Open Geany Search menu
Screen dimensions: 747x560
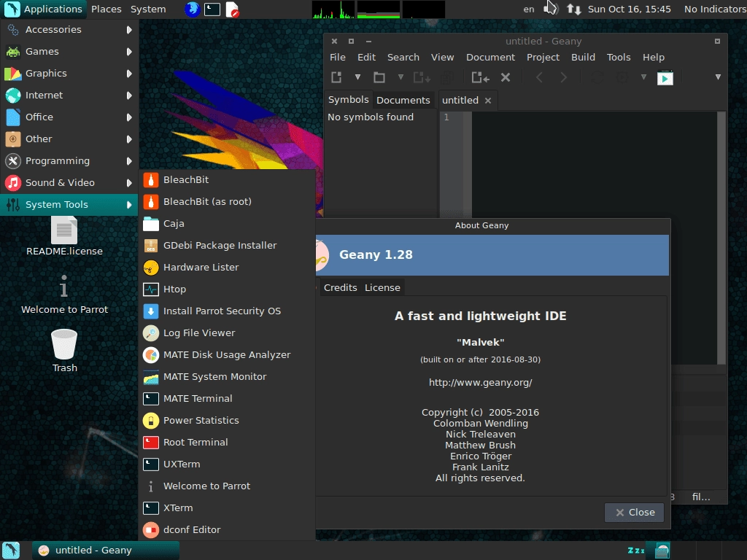click(403, 57)
